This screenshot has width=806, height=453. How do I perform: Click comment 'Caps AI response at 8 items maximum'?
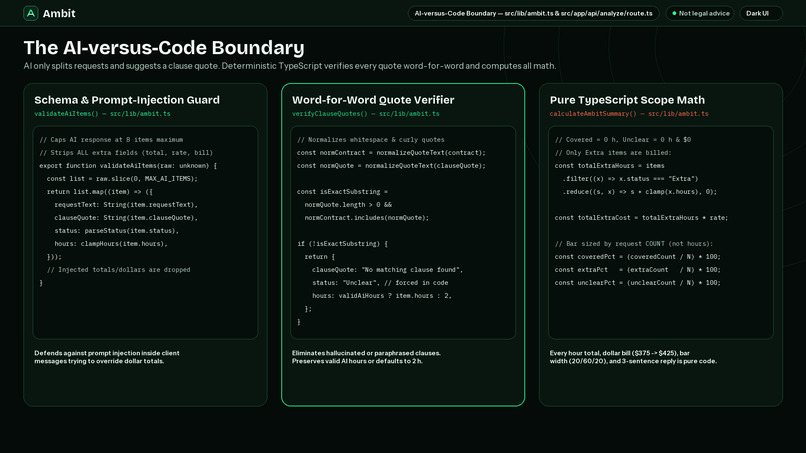click(111, 139)
